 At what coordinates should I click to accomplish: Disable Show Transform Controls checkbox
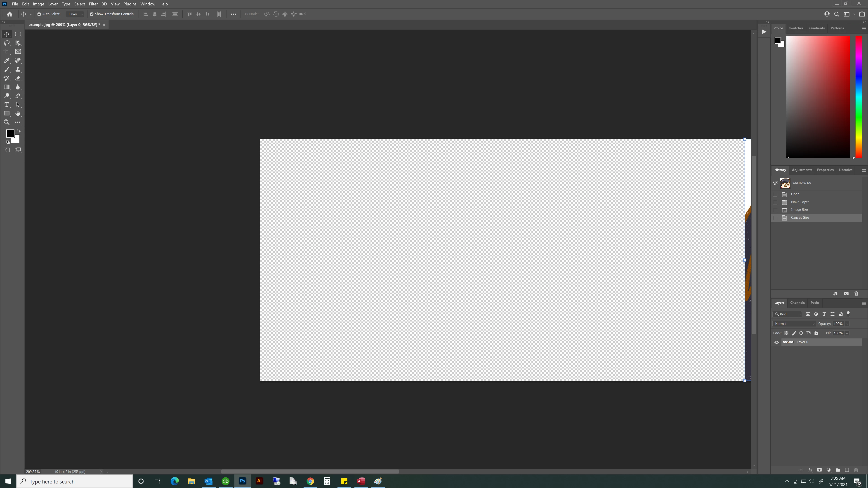(x=92, y=14)
